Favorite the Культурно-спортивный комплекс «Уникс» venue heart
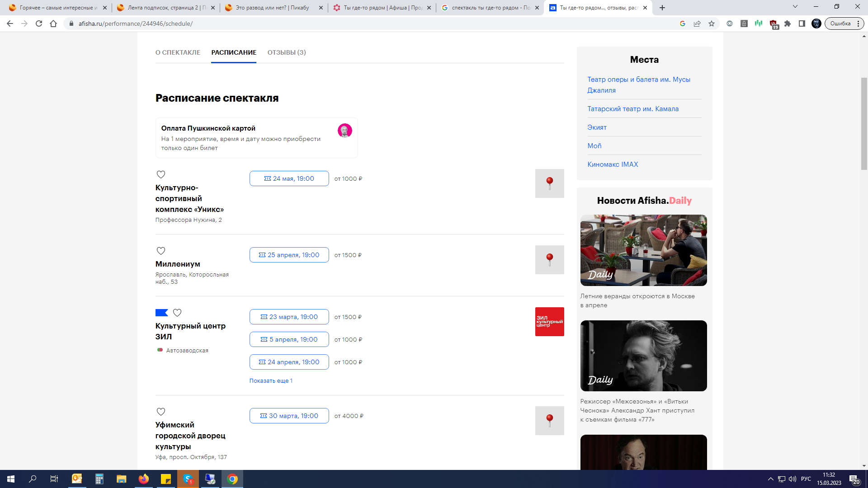Viewport: 868px width, 488px height. [160, 174]
